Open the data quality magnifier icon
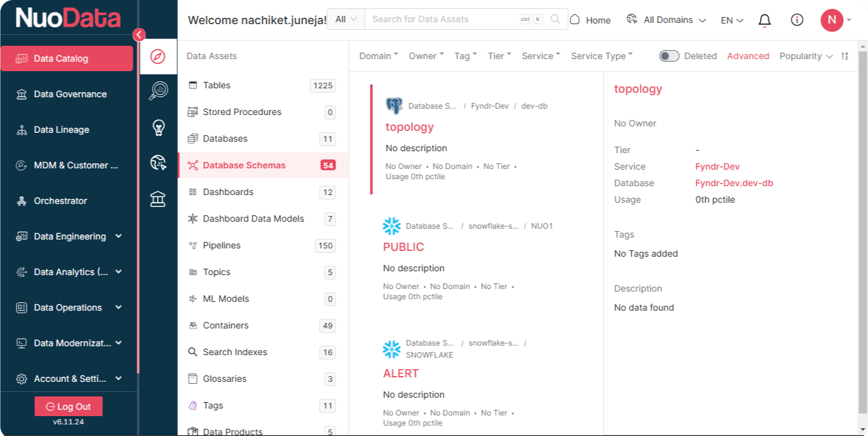Screen dimensions: 868x439 tap(158, 91)
